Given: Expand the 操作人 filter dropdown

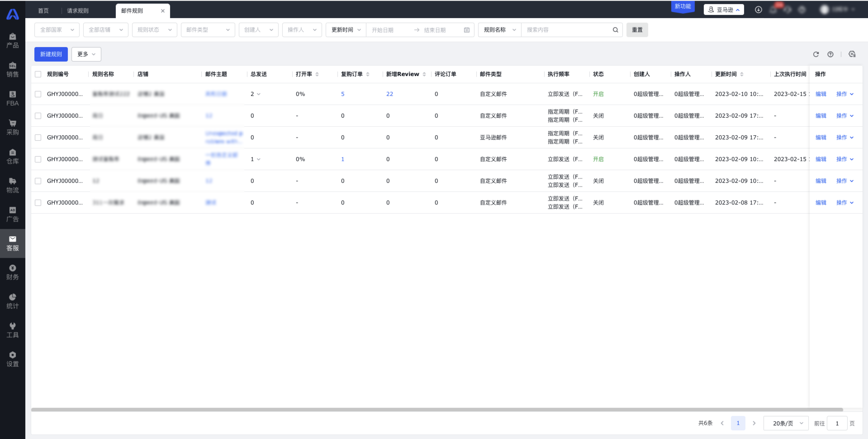Looking at the screenshot, I should (x=302, y=30).
